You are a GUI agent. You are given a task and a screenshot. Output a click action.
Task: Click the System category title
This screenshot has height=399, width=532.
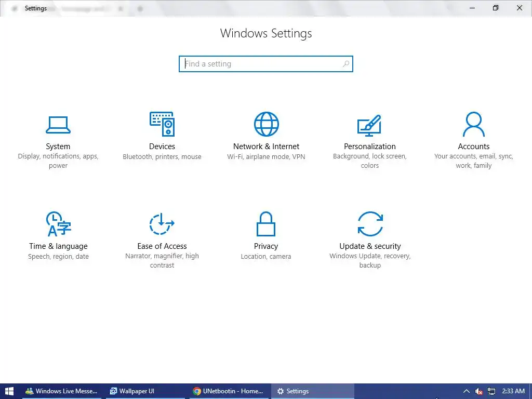[58, 146]
